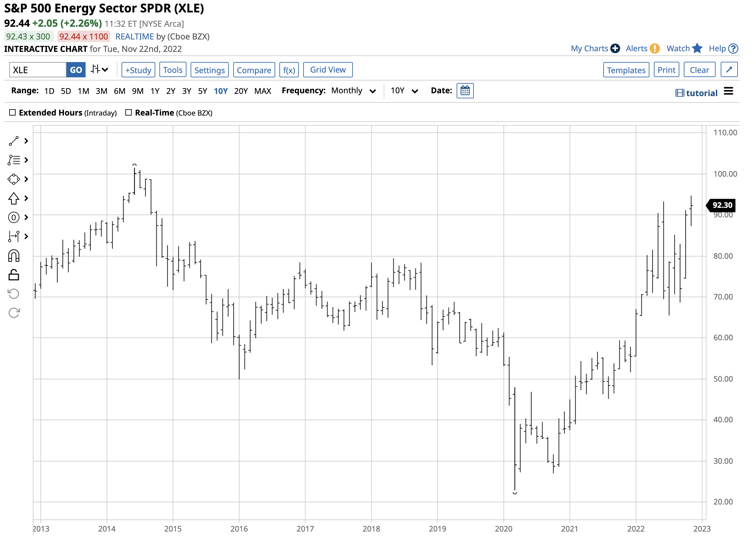Expand arrow marker tool options chevron
756x550 pixels.
coord(26,199)
